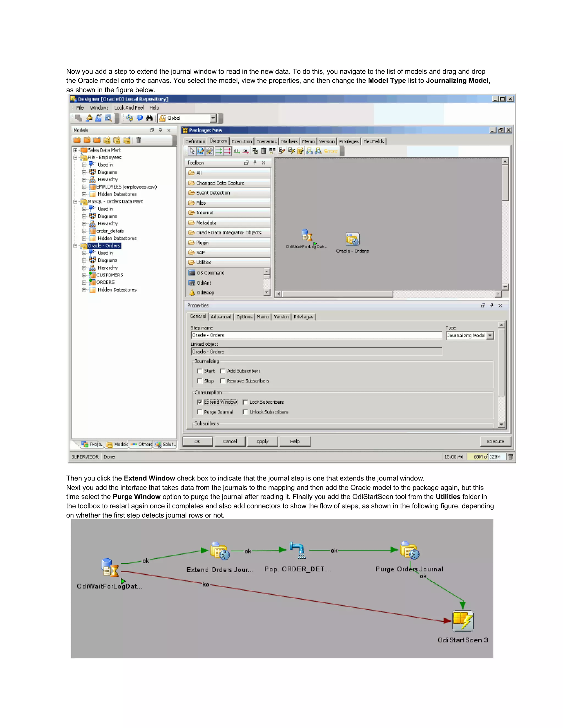Select the Oracle - Orders step icon on canvas
Viewport: 563px width, 728px height.
tap(352, 239)
